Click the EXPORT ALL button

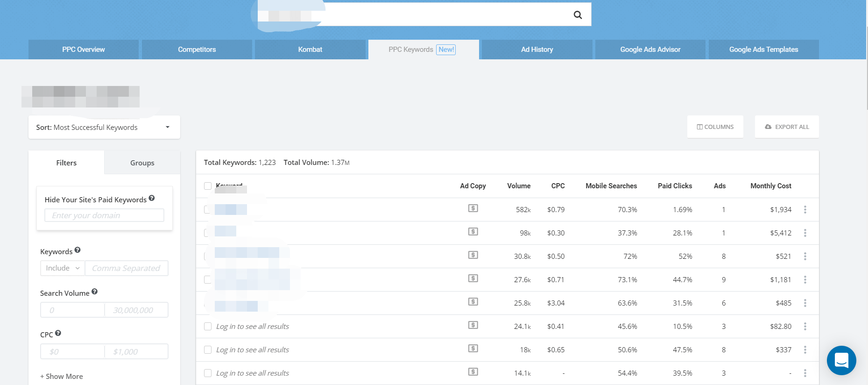tap(787, 127)
